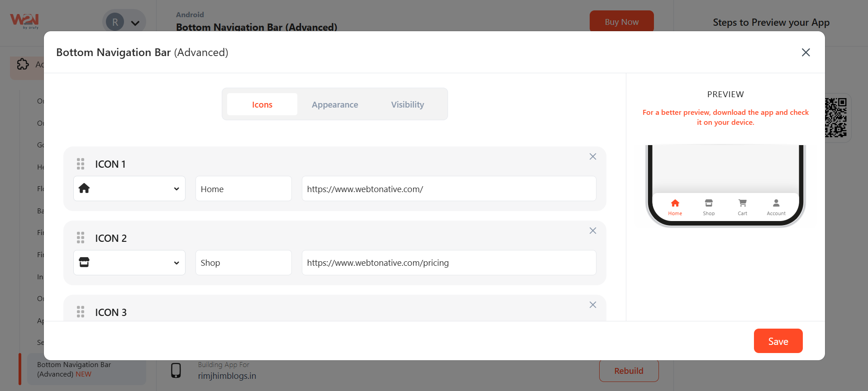This screenshot has height=391, width=868.
Task: Select Bottom Navigation Bar (Advanced) sidebar item
Action: pos(86,369)
